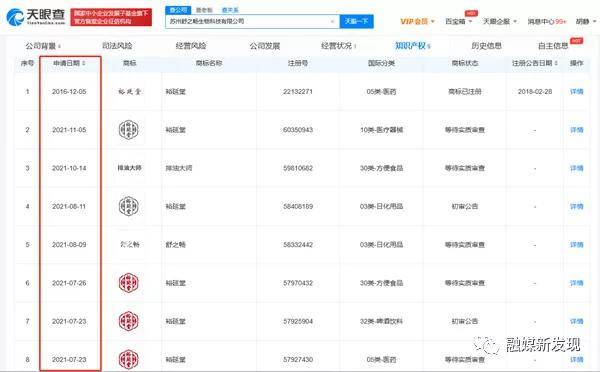Click trademark name 排油大师
This screenshot has height=372, width=600.
(x=179, y=168)
